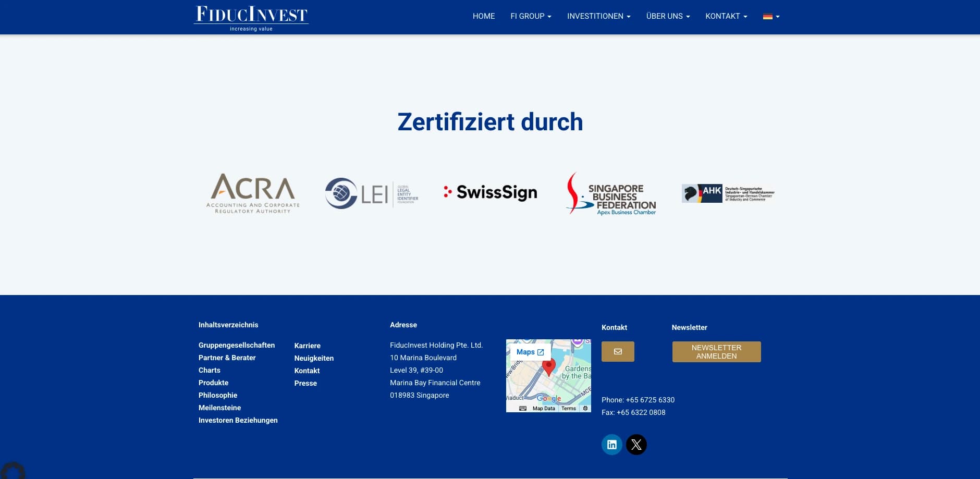
Task: Open Philosophie footer link
Action: [218, 395]
